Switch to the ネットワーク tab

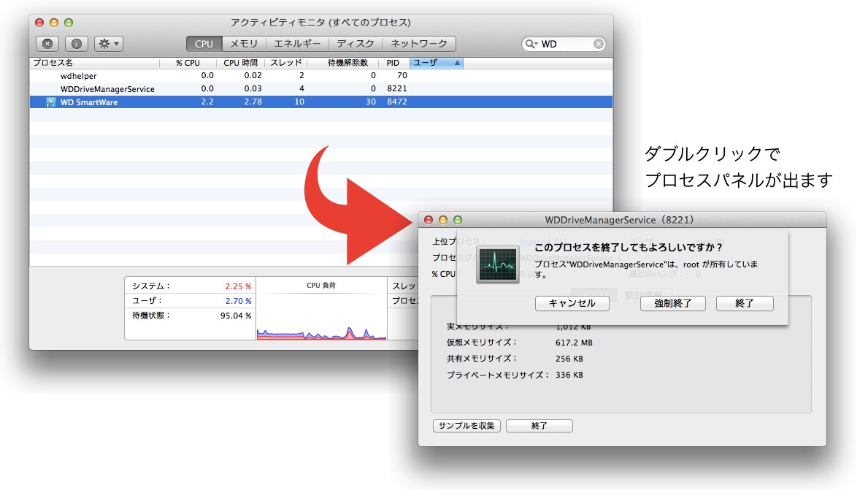[x=419, y=44]
